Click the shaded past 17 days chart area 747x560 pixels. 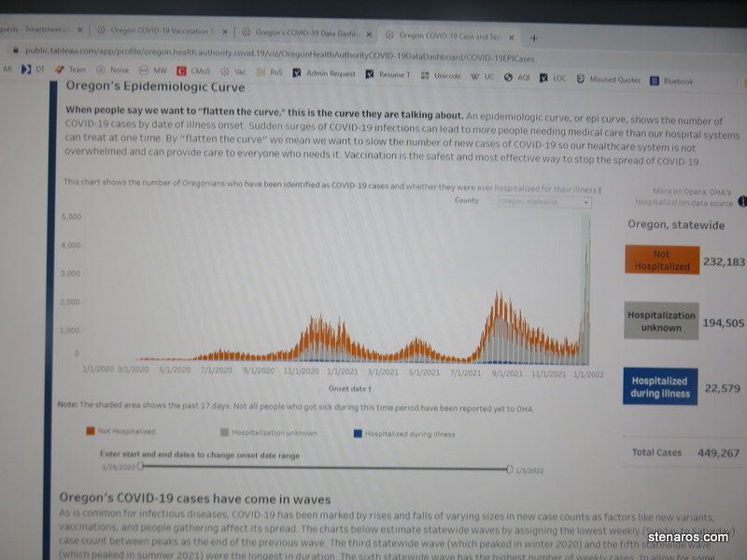585,288
